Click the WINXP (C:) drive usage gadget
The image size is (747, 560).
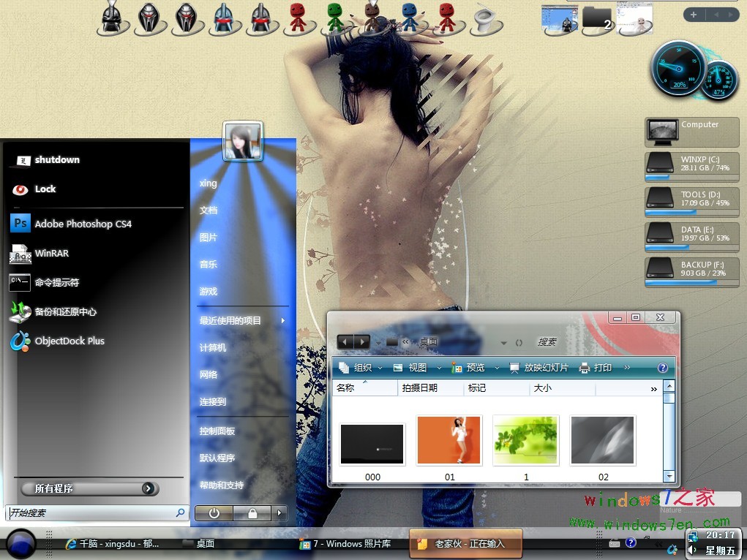pyautogui.click(x=692, y=165)
